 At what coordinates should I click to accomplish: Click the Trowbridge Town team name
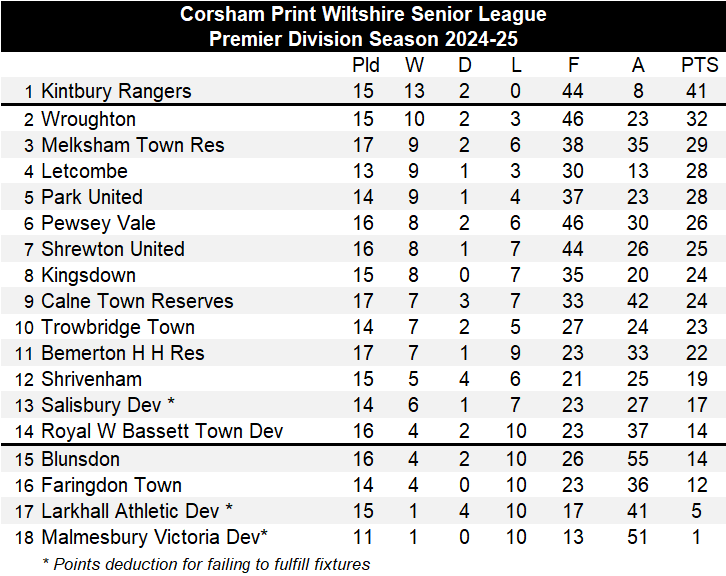tap(118, 327)
